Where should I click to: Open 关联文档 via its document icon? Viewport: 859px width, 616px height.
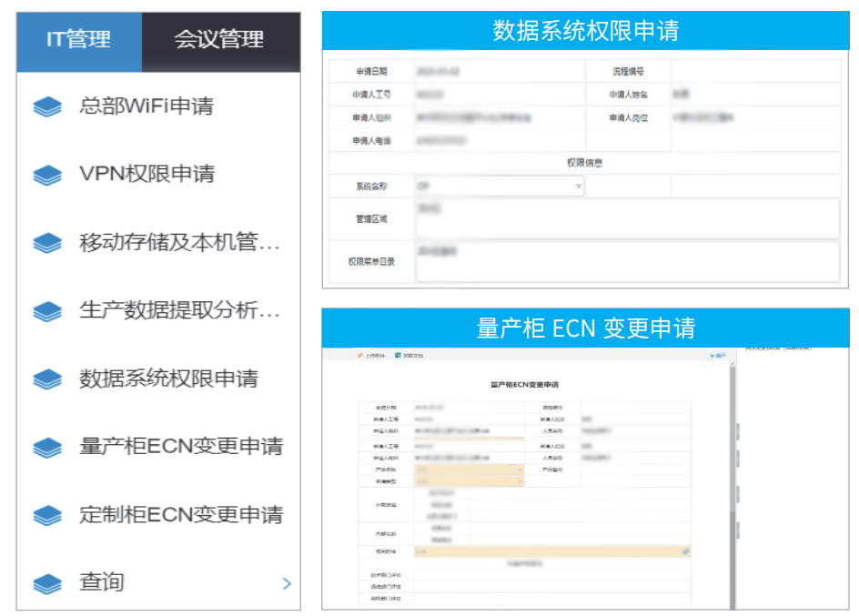coord(399,357)
